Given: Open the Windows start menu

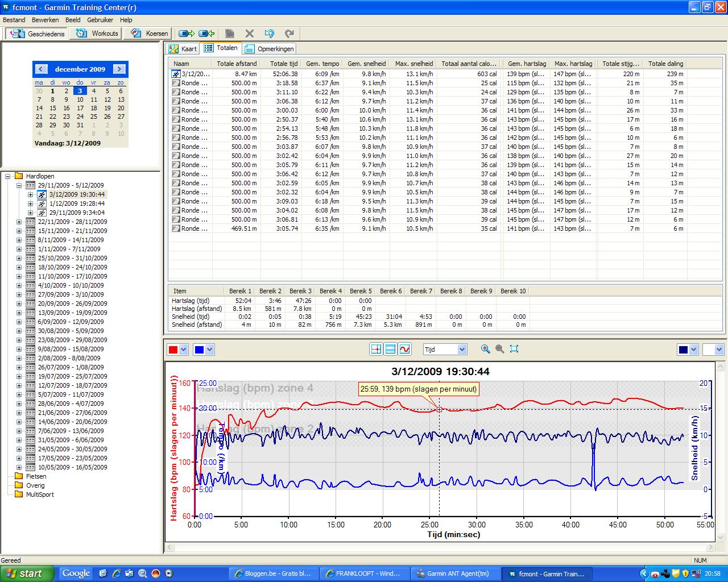Looking at the screenshot, I should 27,573.
